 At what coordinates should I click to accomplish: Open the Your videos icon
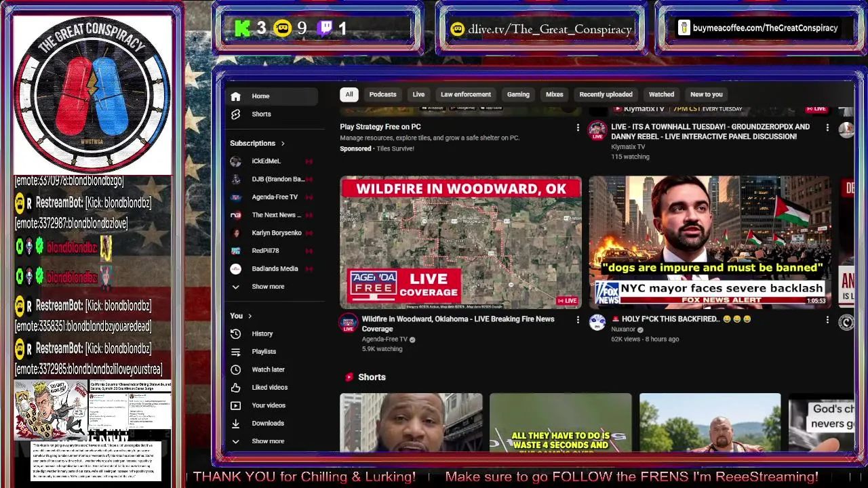coord(235,405)
